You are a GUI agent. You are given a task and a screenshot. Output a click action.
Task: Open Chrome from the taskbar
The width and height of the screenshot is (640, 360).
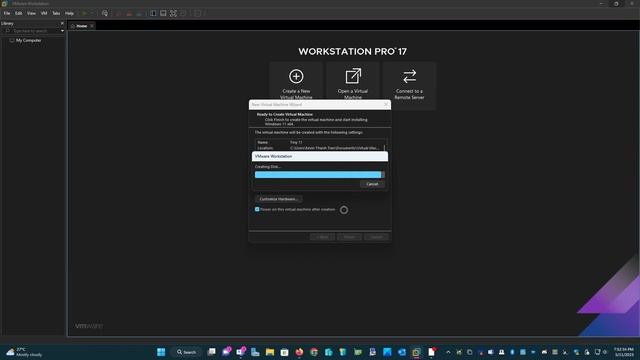click(x=314, y=352)
